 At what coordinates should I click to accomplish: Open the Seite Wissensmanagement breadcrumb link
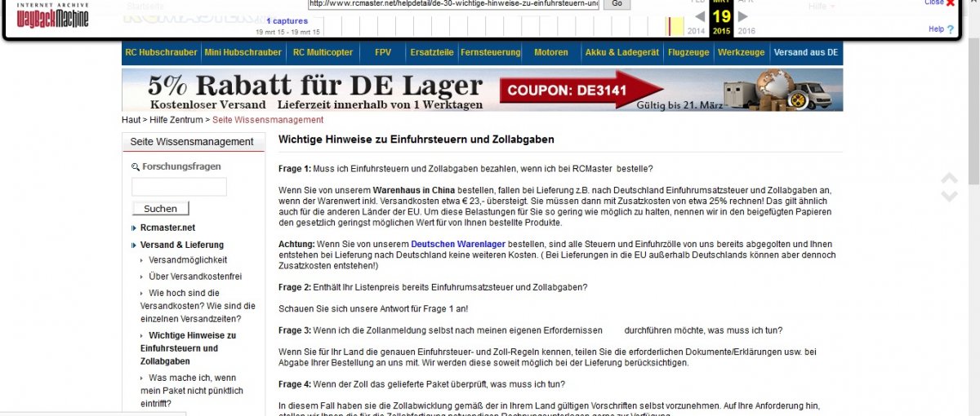coord(268,120)
